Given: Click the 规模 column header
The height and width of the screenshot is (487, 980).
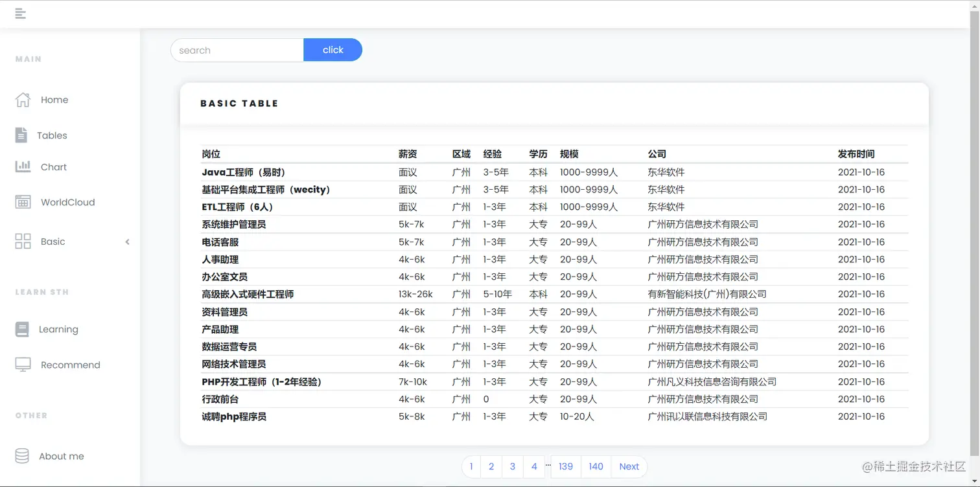Looking at the screenshot, I should pos(569,154).
